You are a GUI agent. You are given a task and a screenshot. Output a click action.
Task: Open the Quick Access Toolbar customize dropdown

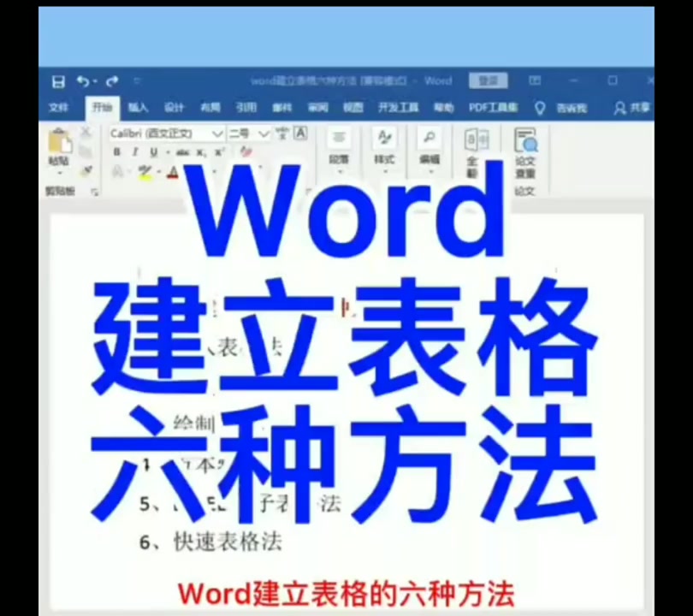click(137, 81)
